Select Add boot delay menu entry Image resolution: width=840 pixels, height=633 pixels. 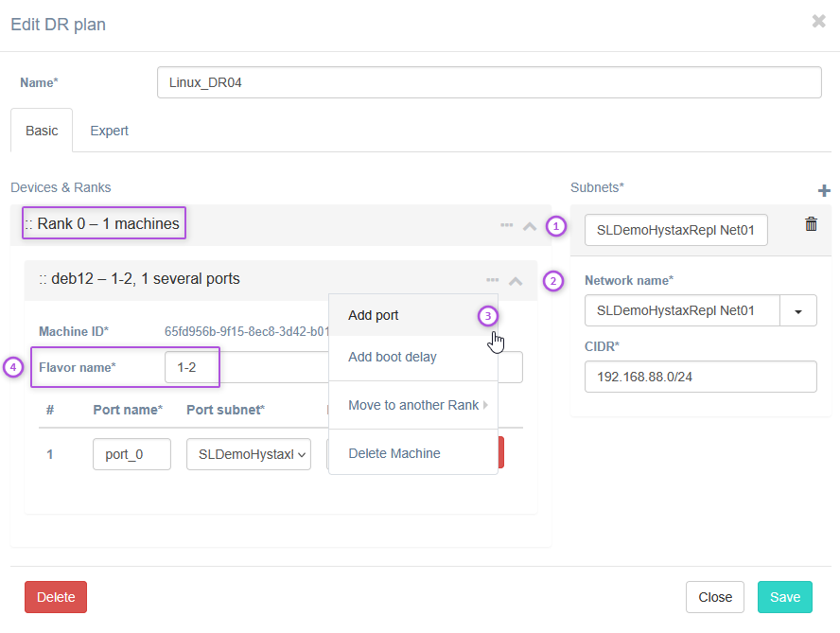pos(392,357)
